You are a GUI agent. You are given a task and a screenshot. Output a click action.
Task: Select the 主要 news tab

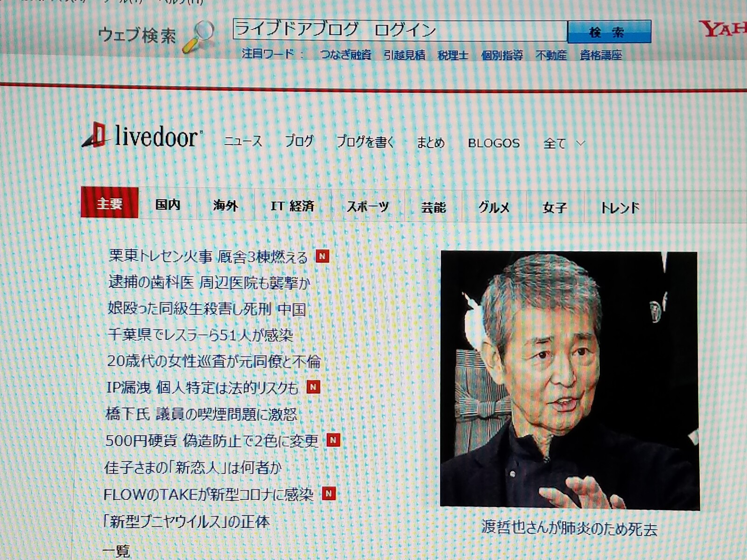tap(110, 203)
